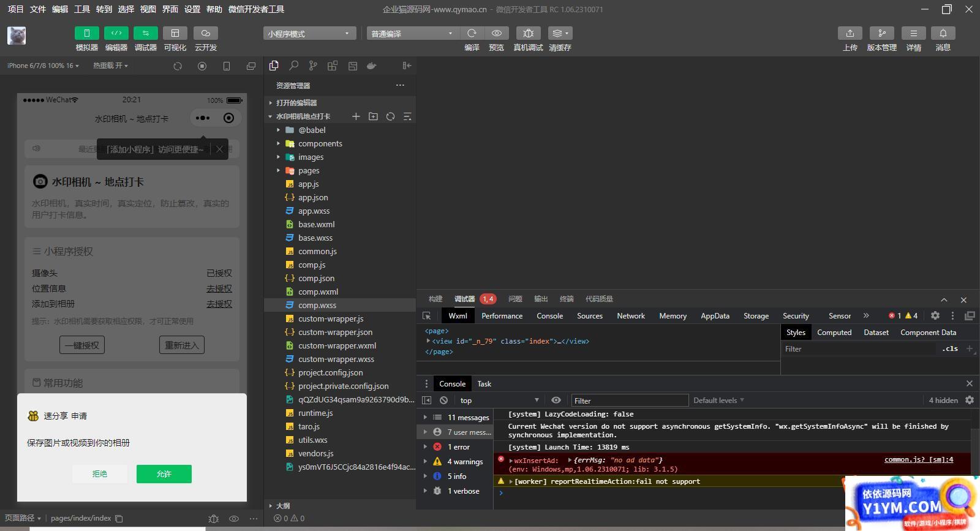
Task: Open the docker whale icon
Action: coord(372,66)
